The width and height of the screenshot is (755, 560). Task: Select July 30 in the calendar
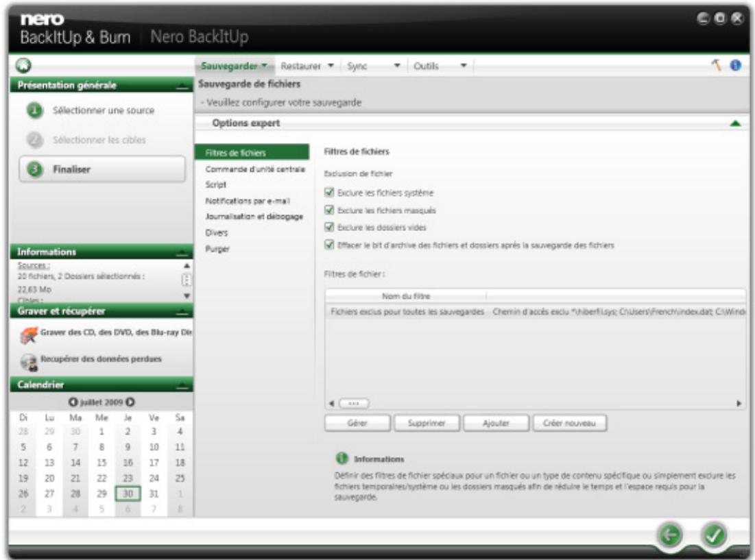point(128,494)
